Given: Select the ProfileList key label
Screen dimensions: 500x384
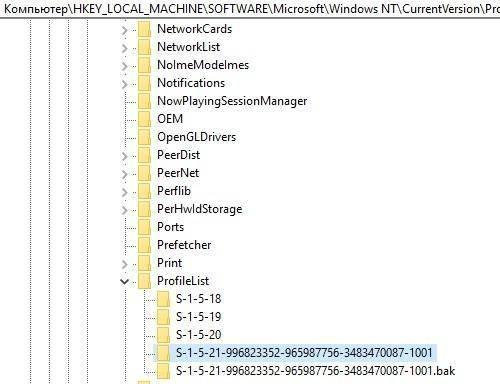Looking at the screenshot, I should pyautogui.click(x=183, y=281).
